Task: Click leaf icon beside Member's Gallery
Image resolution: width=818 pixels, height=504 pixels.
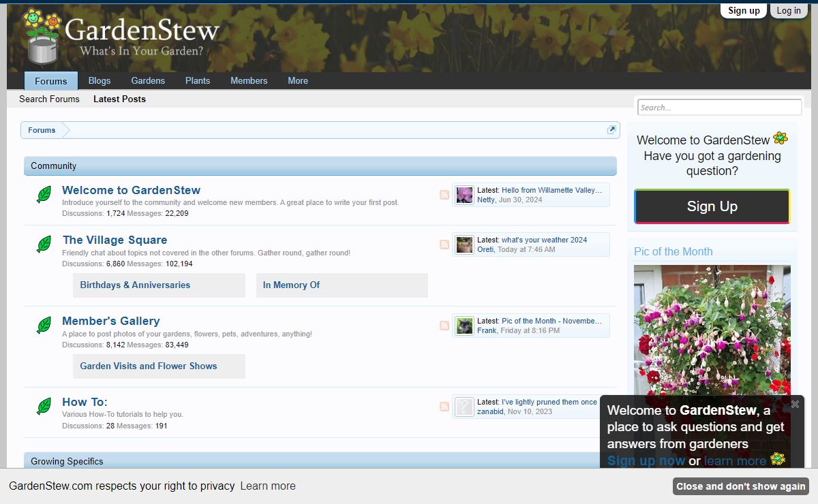Action: pyautogui.click(x=44, y=326)
